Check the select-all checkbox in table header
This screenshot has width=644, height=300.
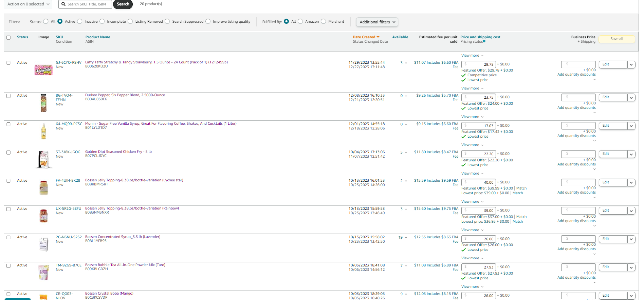click(x=8, y=38)
